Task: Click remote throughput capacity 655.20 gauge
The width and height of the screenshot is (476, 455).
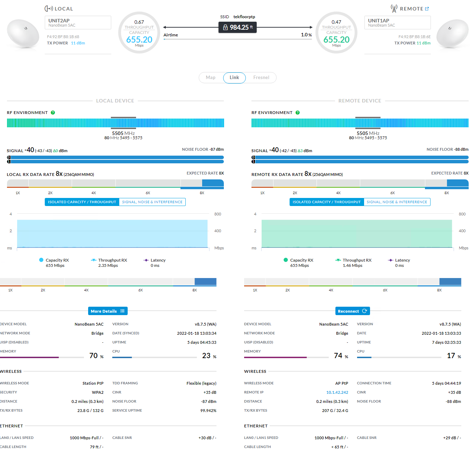Action: 336,33
